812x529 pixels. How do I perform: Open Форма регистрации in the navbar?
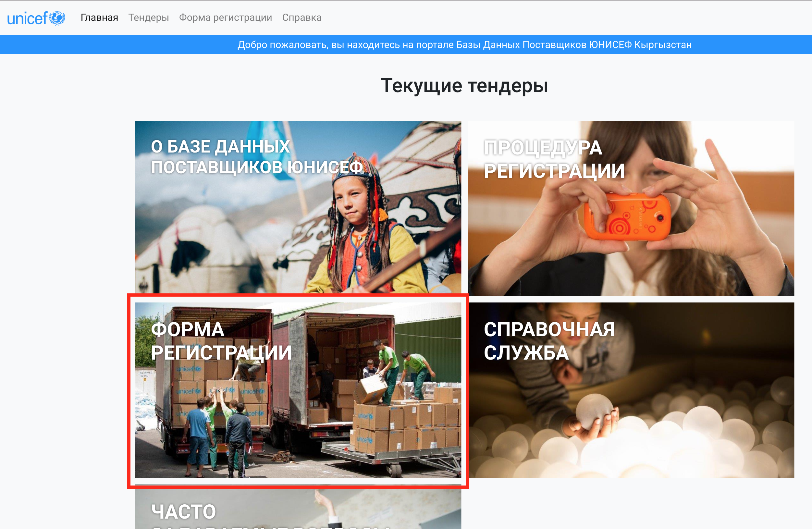point(226,18)
